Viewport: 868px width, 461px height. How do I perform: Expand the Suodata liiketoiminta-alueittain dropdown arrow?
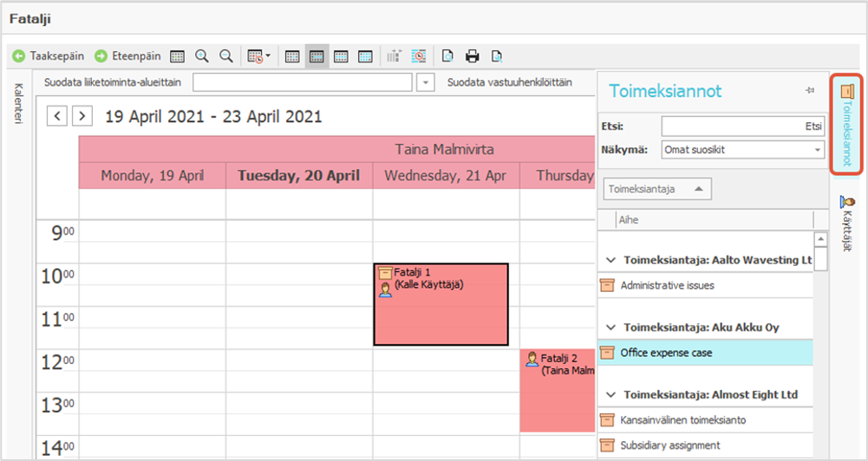425,82
